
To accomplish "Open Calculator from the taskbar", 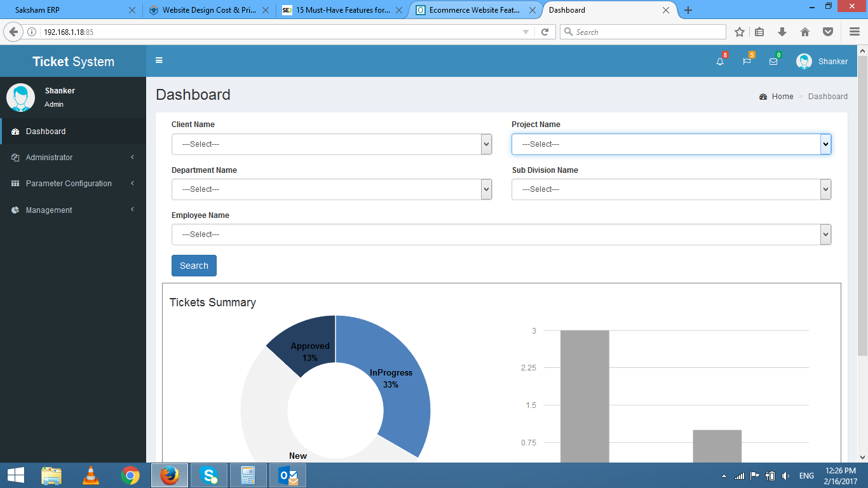I will pos(248,475).
